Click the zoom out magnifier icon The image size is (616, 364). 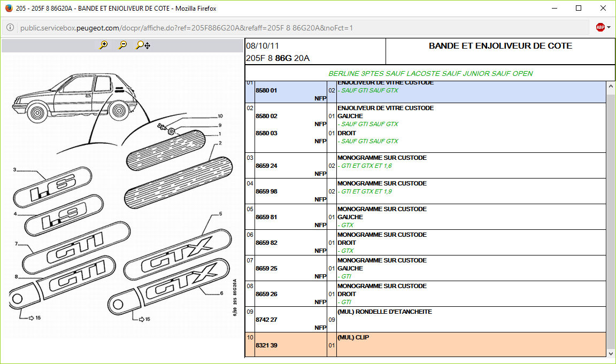(123, 45)
